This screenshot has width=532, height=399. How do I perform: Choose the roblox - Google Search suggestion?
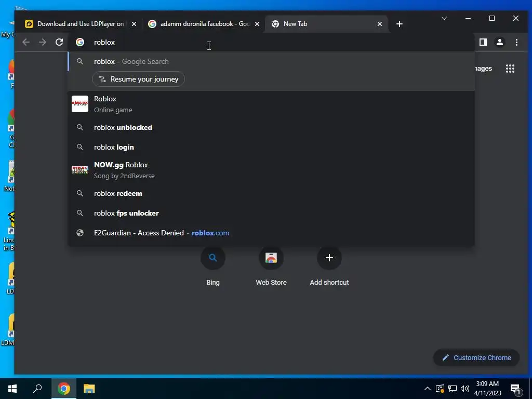click(271, 61)
